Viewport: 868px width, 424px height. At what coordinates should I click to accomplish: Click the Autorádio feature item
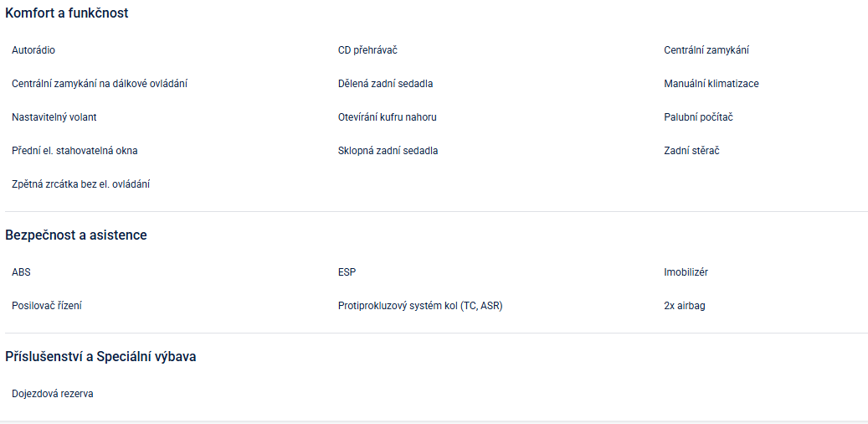(33, 50)
